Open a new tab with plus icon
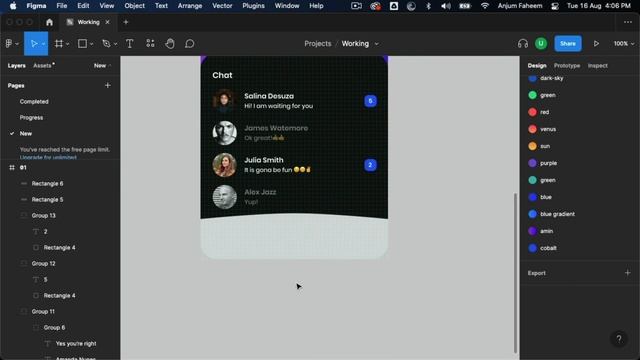The image size is (640, 360). [126, 22]
